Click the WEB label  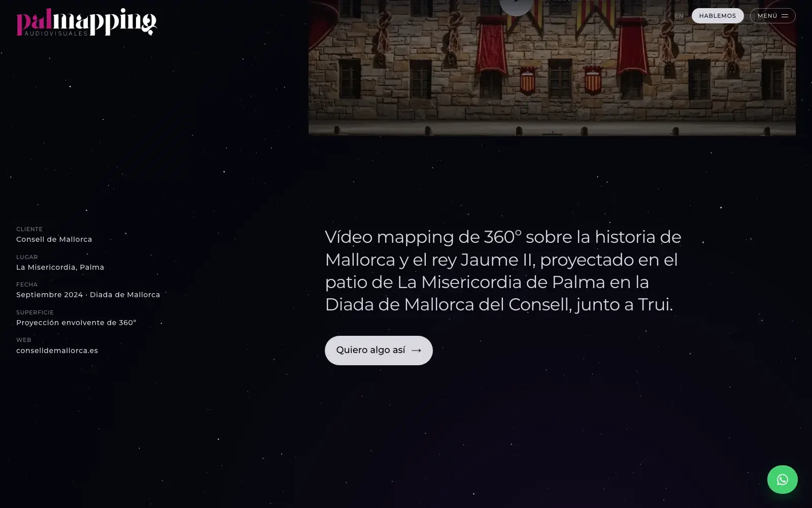coord(24,340)
